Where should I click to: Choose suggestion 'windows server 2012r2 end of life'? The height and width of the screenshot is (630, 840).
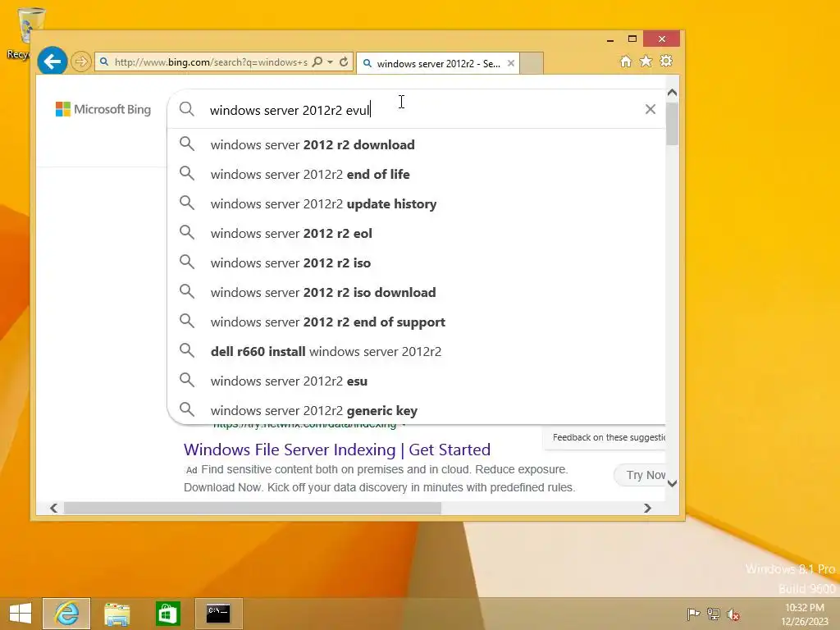417,174
